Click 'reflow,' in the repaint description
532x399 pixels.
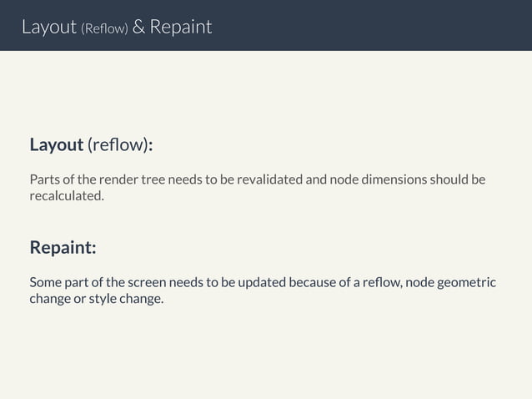383,282
